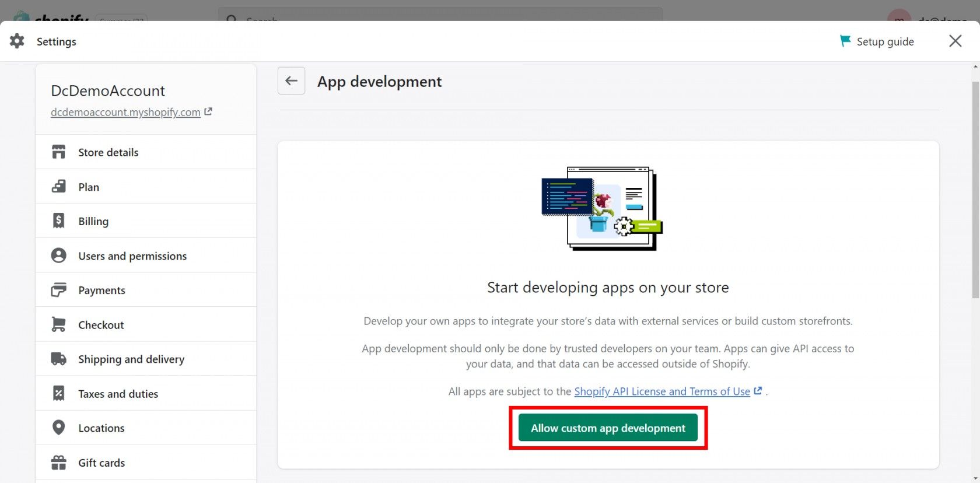Open dcdemoaccount.myshopify.com store link

(125, 112)
